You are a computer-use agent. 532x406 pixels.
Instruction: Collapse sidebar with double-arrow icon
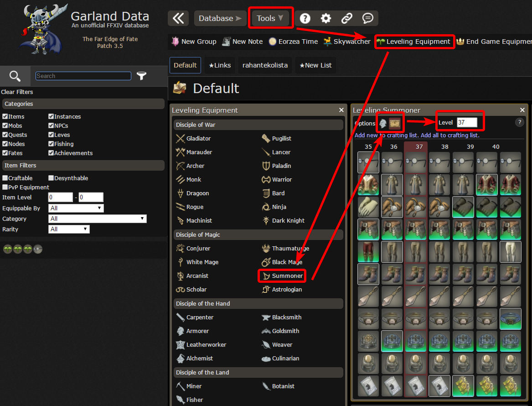coord(178,18)
